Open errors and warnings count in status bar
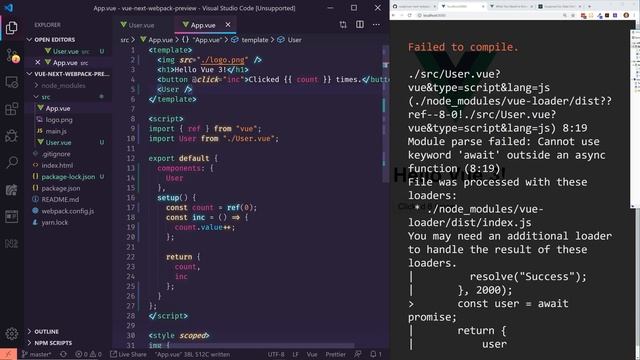640x360 pixels. click(88, 354)
